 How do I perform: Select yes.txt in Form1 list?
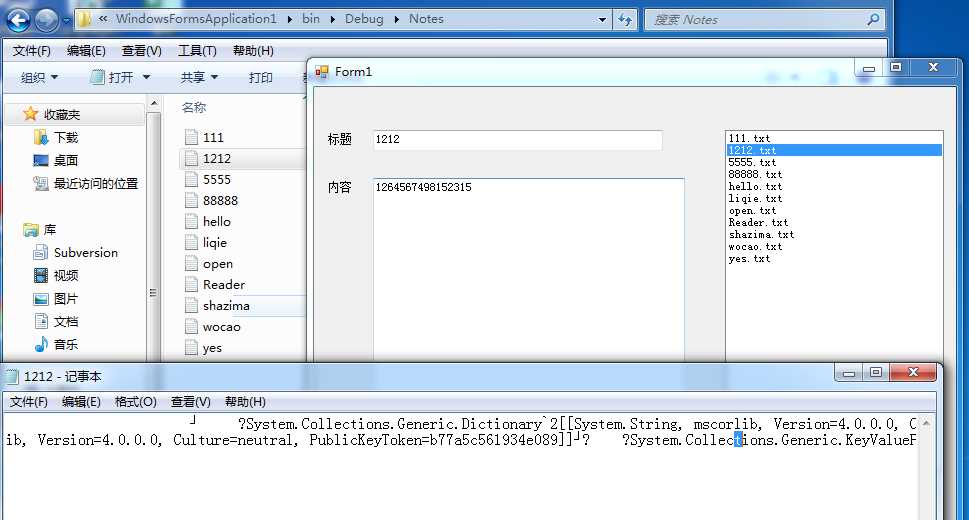(x=749, y=258)
